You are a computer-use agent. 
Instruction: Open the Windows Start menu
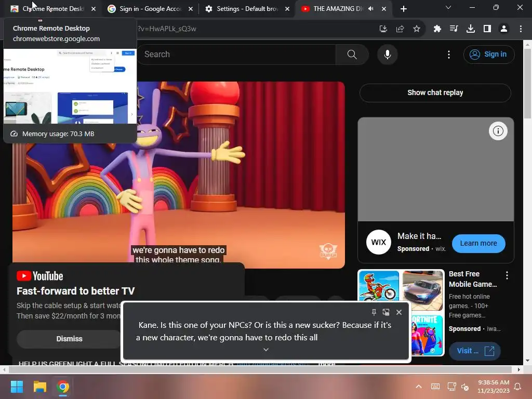pos(17,387)
